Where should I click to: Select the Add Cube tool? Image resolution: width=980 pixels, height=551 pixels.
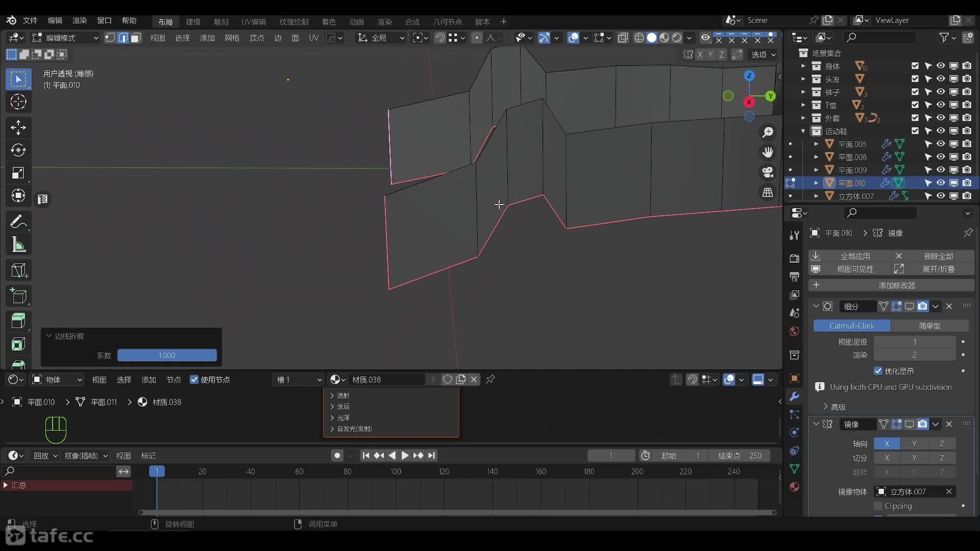(18, 296)
